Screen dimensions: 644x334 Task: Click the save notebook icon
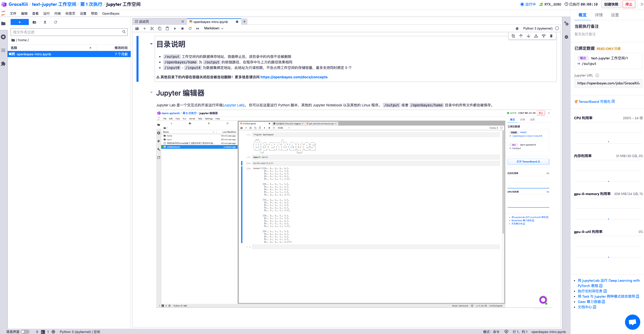click(137, 29)
